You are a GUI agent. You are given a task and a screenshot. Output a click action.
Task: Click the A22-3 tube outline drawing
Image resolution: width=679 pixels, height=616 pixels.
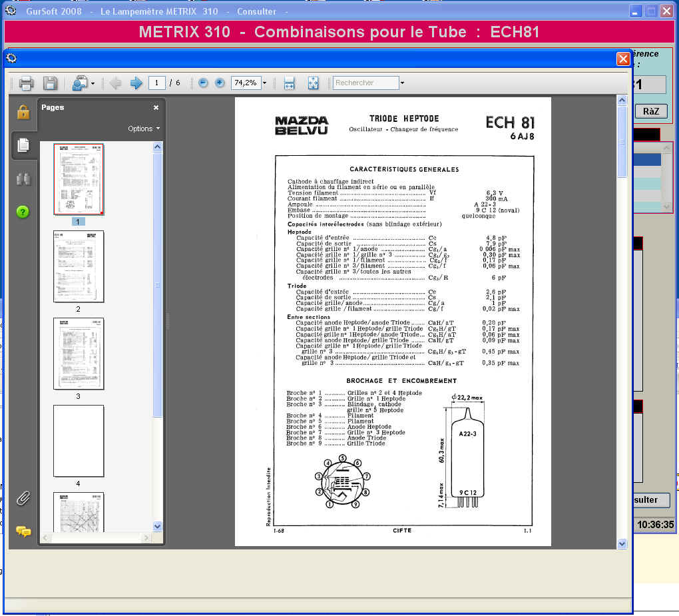click(467, 457)
